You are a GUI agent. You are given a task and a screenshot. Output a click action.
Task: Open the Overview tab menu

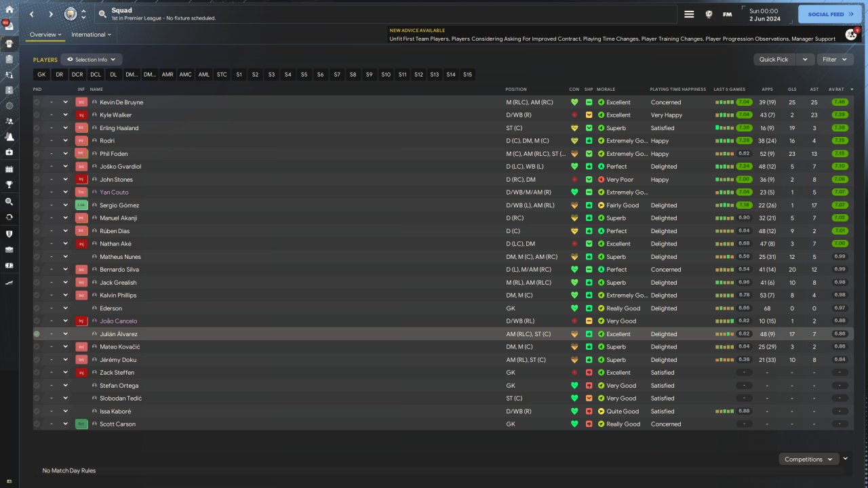pyautogui.click(x=45, y=35)
